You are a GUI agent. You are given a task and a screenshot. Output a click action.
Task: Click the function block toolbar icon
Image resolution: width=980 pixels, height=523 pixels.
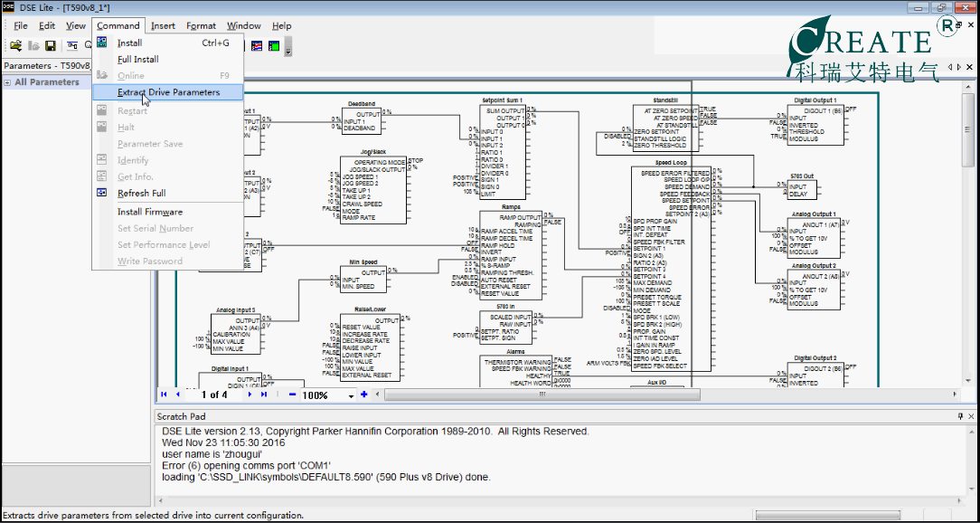coord(72,45)
